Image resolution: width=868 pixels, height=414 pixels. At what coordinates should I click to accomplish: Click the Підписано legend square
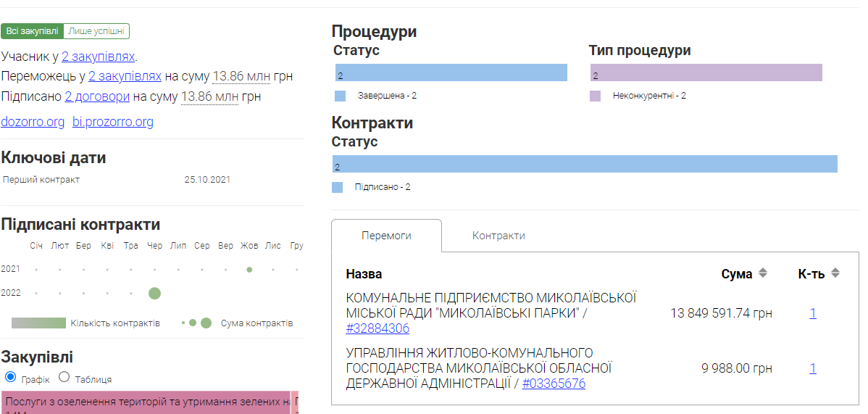tap(337, 187)
